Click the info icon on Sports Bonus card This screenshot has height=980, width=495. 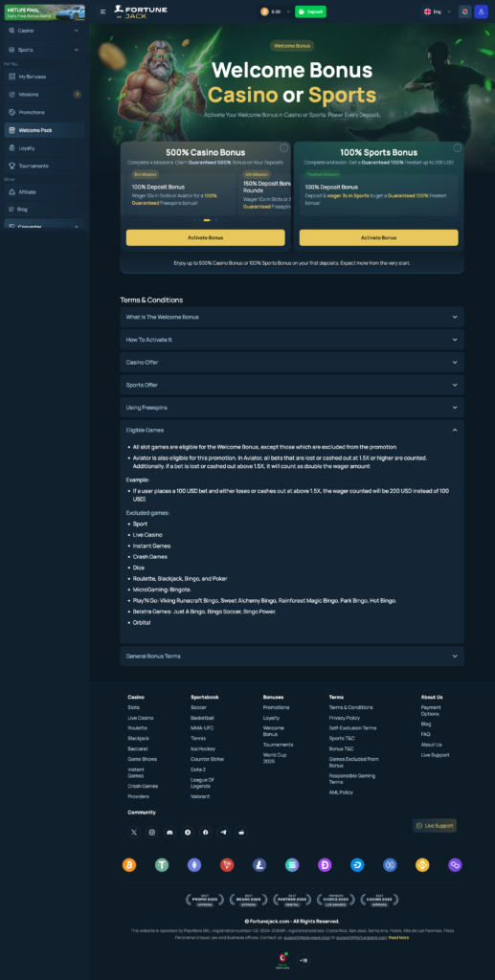[457, 148]
